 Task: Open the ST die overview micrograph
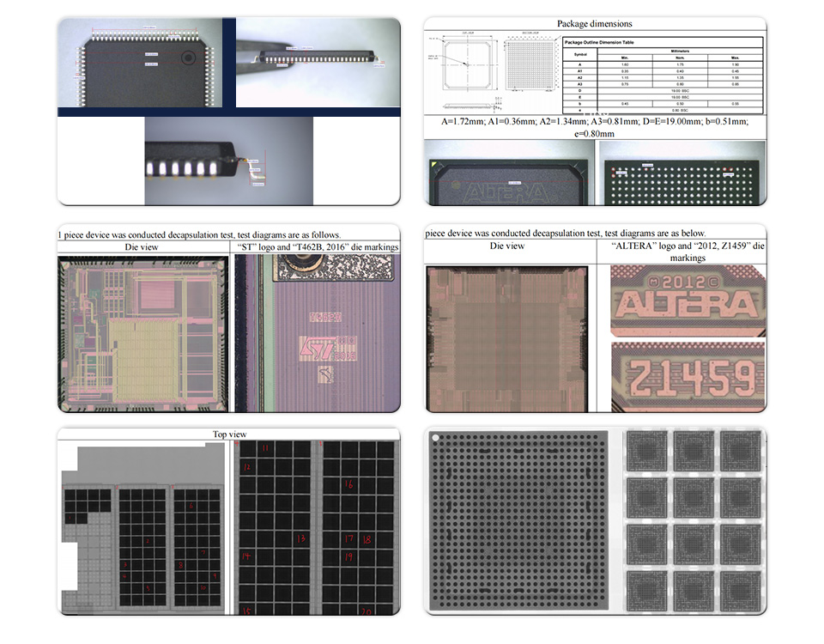coord(143,334)
